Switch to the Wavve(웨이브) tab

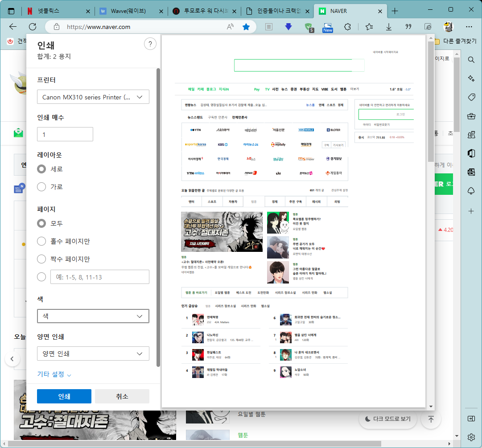131,11
